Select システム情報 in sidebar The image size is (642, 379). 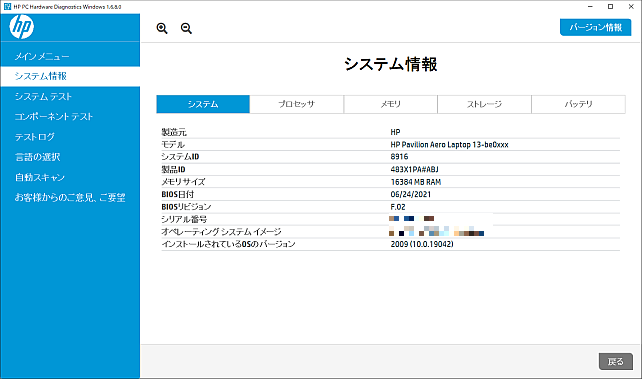pyautogui.click(x=70, y=76)
